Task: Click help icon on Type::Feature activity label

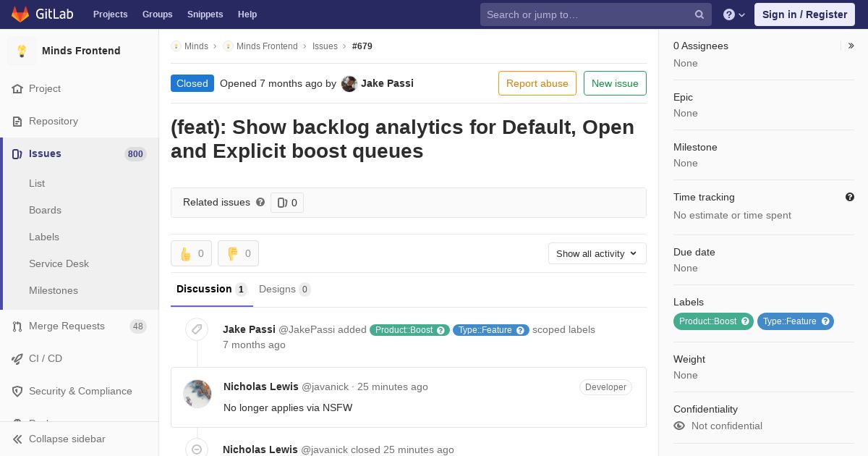Action: [x=521, y=330]
